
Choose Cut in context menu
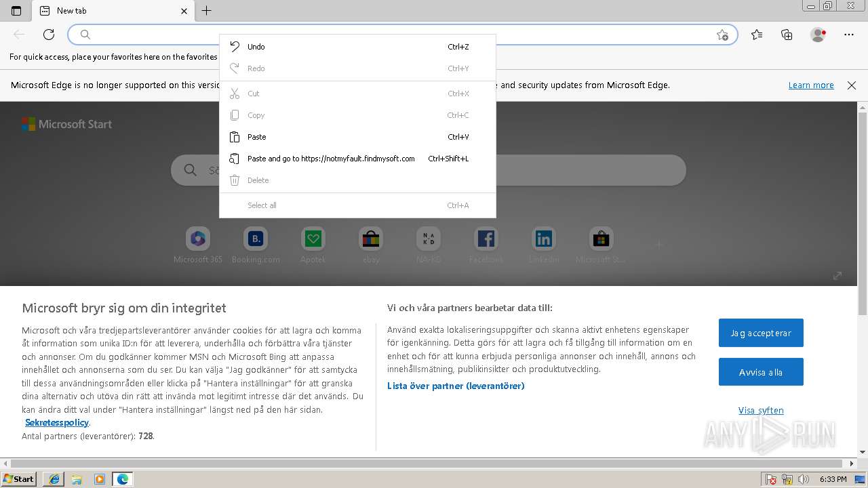357,94
